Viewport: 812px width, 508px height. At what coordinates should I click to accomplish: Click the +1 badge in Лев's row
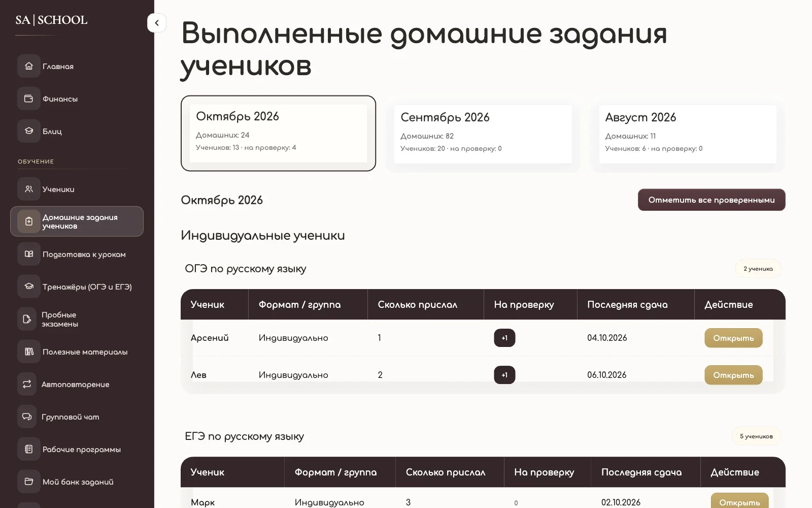pos(504,375)
